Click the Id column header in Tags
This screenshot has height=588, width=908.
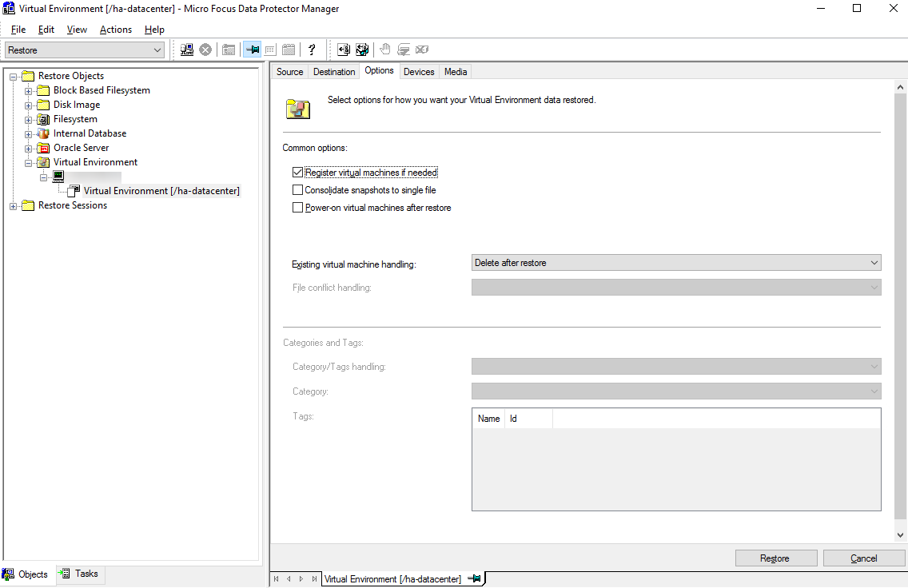click(529, 419)
